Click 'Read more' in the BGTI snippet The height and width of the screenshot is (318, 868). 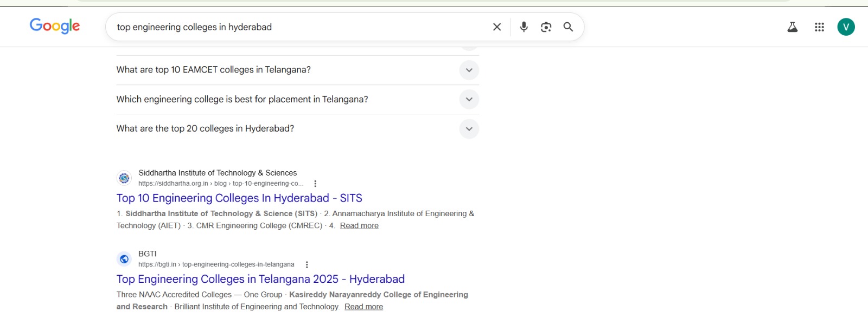coord(363,307)
